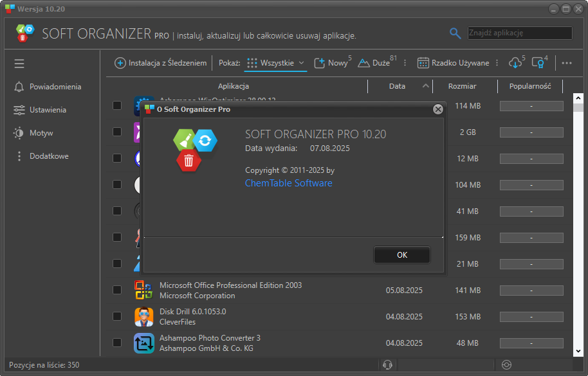Click Soft Organizer logo in header
Image resolution: width=588 pixels, height=376 pixels.
point(24,33)
